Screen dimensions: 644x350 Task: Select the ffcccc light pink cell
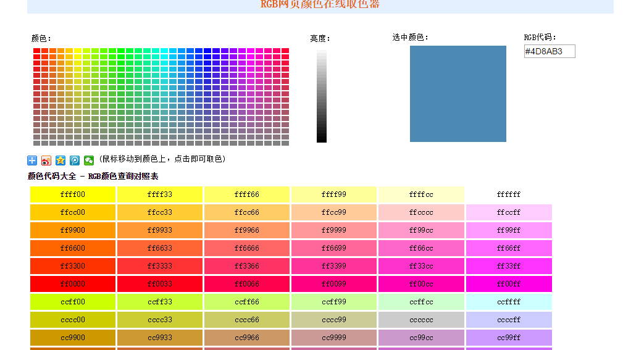point(421,212)
